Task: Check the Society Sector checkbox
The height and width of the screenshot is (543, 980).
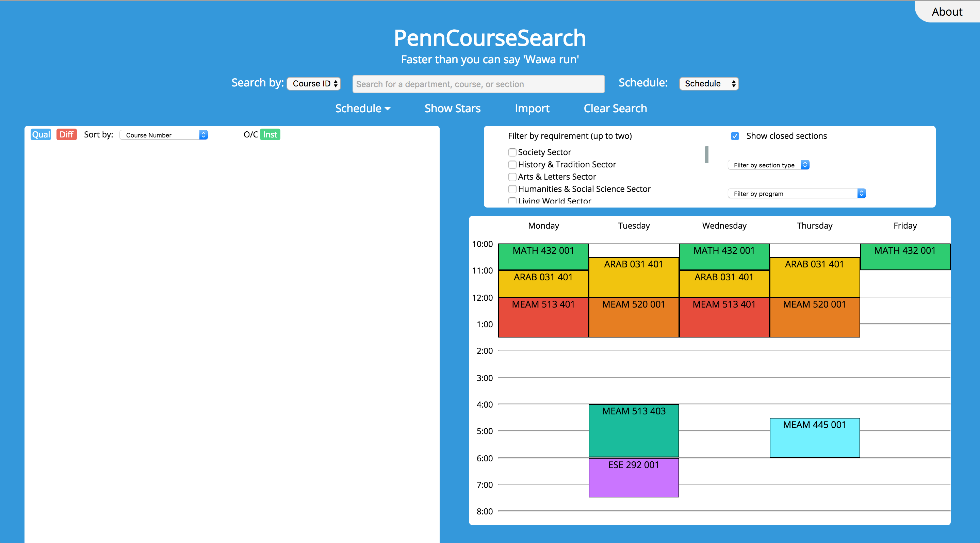Action: coord(512,152)
